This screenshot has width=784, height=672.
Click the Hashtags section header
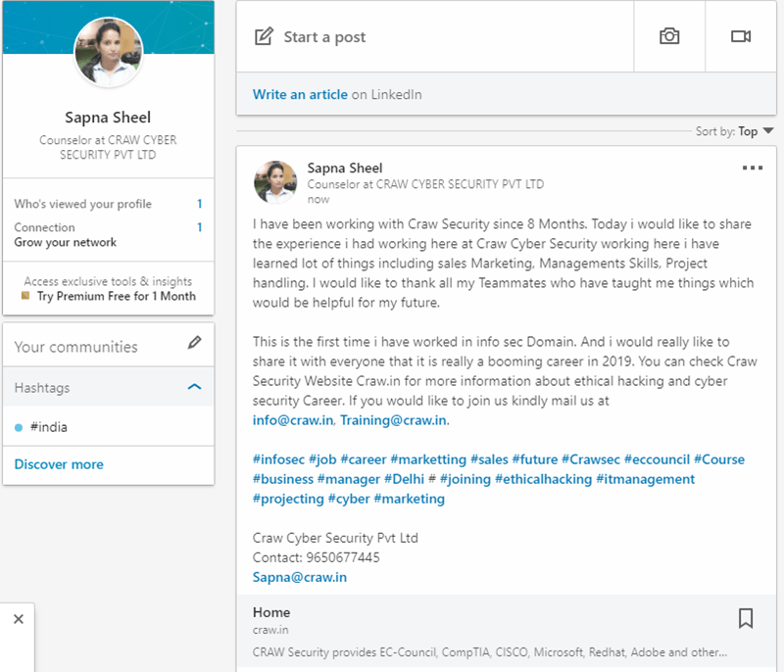click(109, 387)
